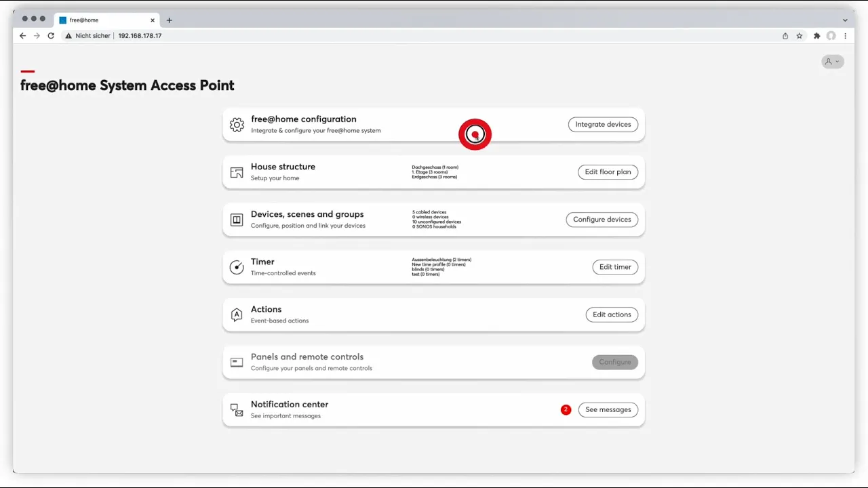Open the Notification center message icon
Screen dimensions: 868x488
pyautogui.click(x=237, y=409)
